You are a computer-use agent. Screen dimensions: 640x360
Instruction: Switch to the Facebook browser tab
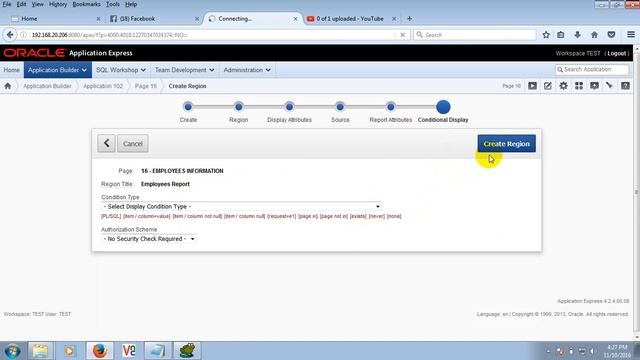coord(154,19)
